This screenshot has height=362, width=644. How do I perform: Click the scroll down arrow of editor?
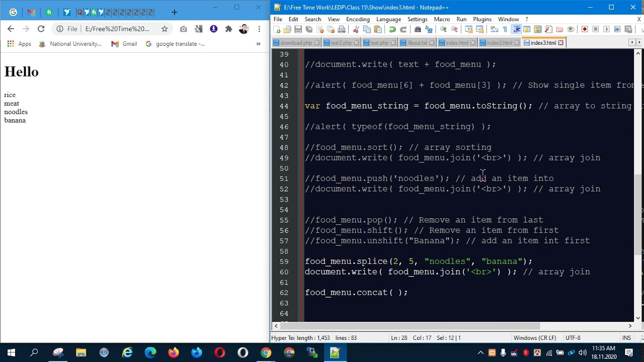click(638, 317)
